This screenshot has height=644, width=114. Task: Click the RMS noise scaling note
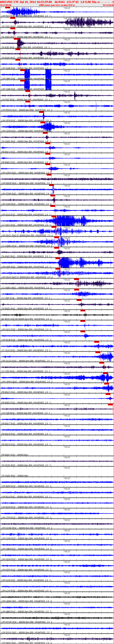tap(57, 5)
